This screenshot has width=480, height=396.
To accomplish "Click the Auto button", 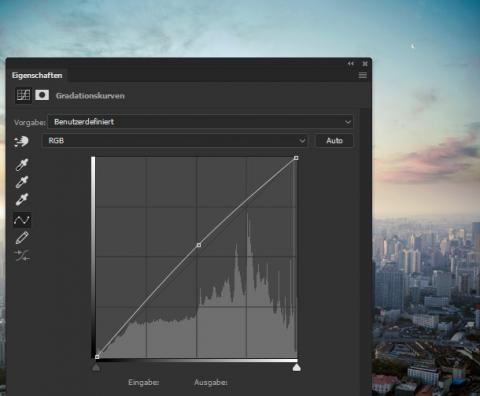I will [334, 141].
